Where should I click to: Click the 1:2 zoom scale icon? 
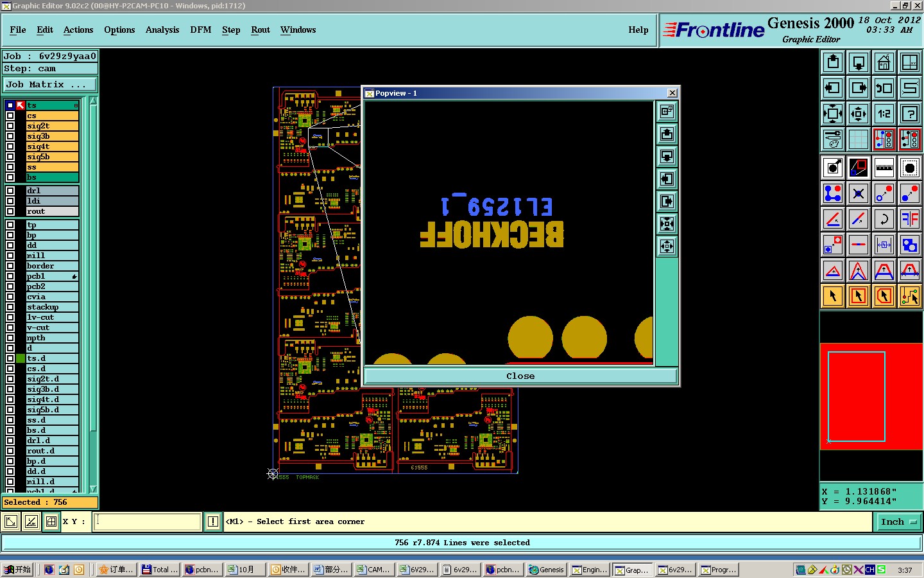point(884,114)
